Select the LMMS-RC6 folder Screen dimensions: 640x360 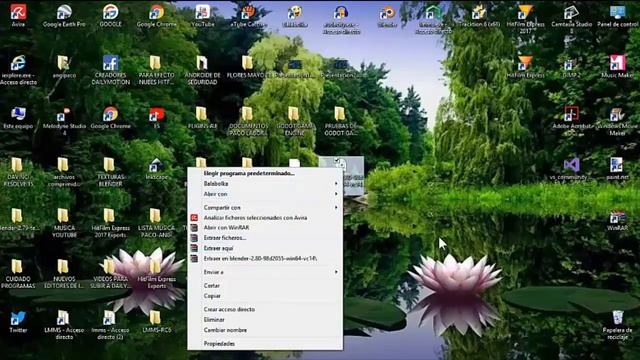click(156, 322)
